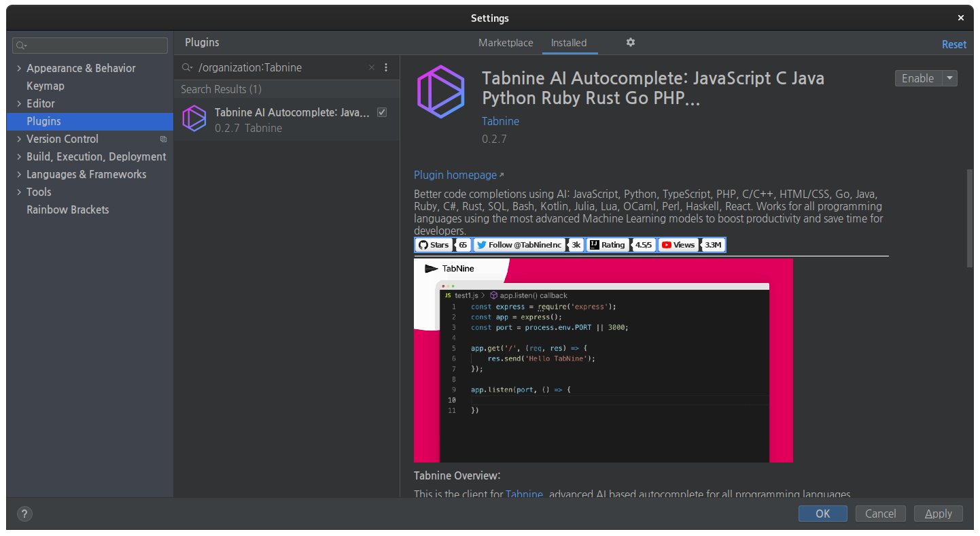Switch to the Installed tab
Screen dimensions: 980x536
(569, 42)
